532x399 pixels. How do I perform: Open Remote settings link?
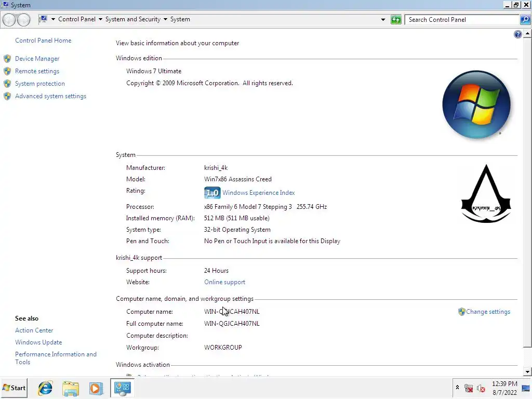click(37, 71)
